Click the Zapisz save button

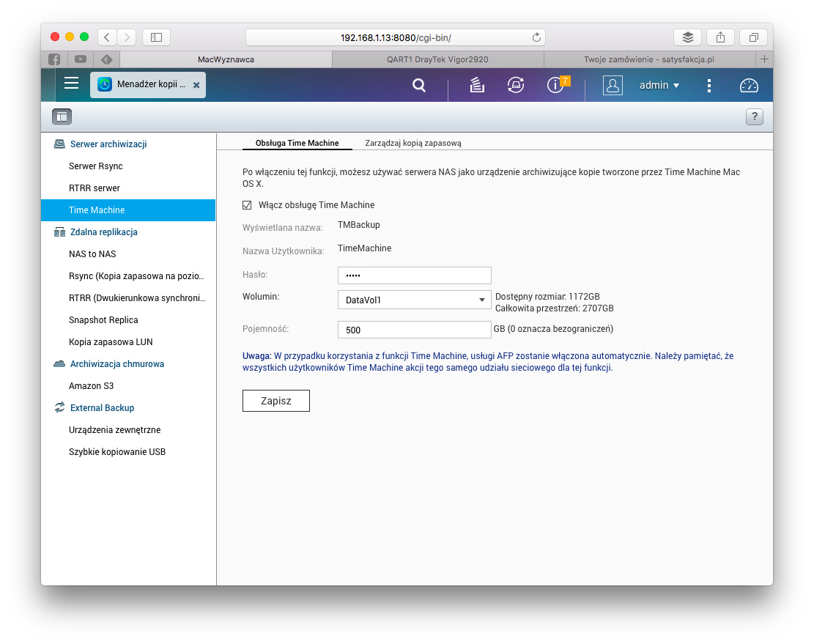point(276,401)
